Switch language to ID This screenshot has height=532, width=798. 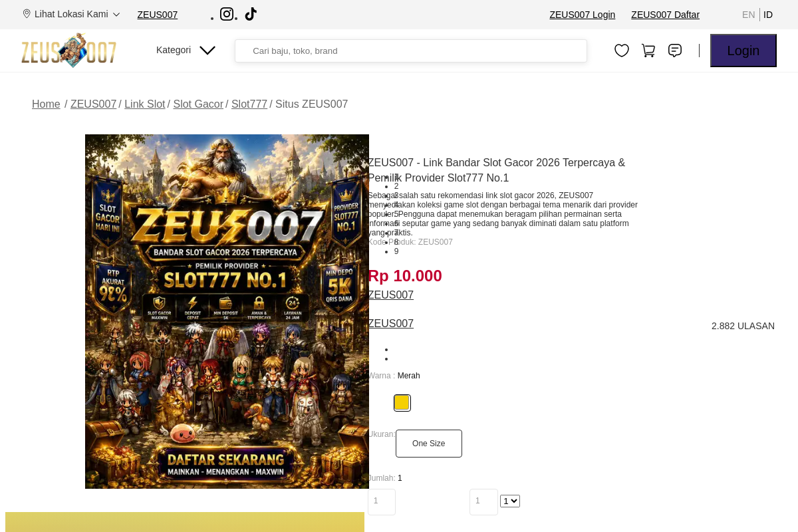[768, 15]
